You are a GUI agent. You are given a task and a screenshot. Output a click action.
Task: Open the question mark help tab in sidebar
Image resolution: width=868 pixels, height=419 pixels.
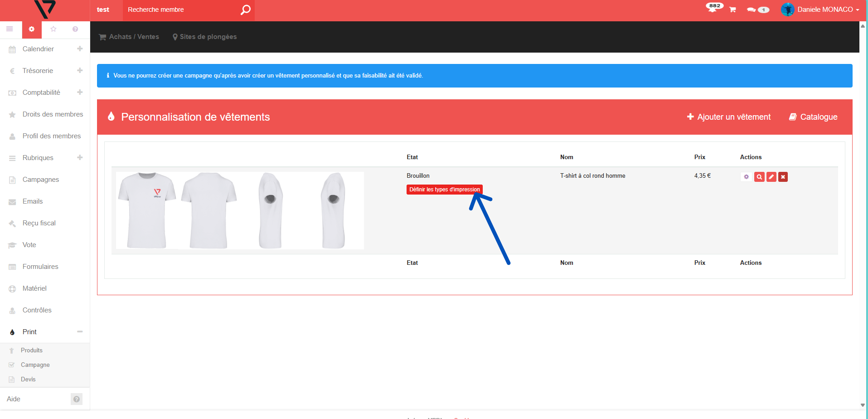point(75,29)
